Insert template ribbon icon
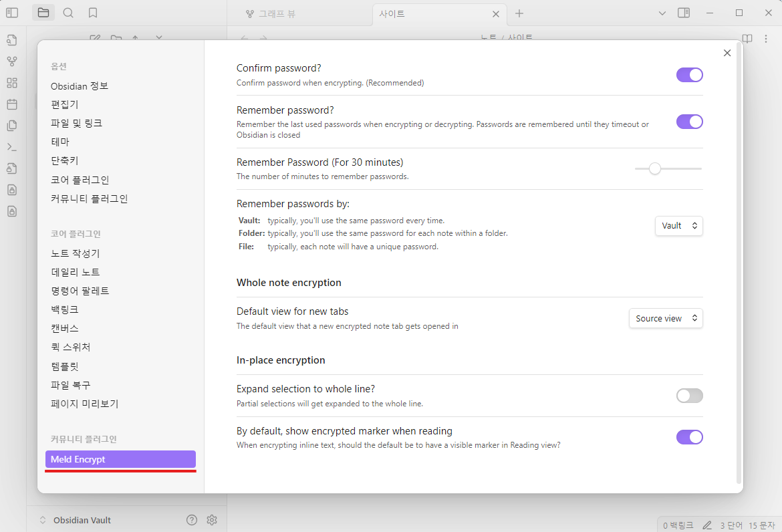The width and height of the screenshot is (782, 532). coord(12,126)
